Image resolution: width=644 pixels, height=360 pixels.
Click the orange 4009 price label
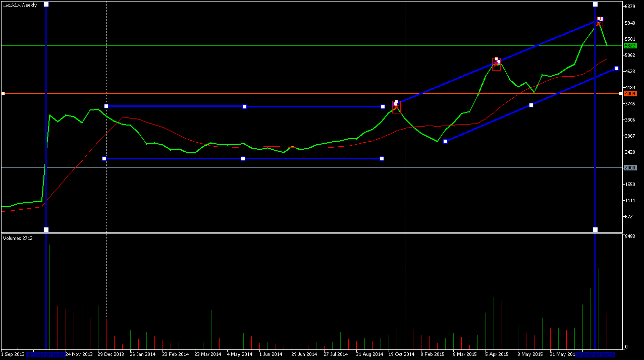(x=630, y=93)
